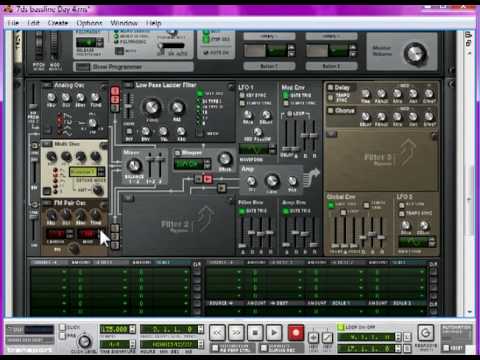
Task: Open the Edit menu
Action: coord(33,23)
